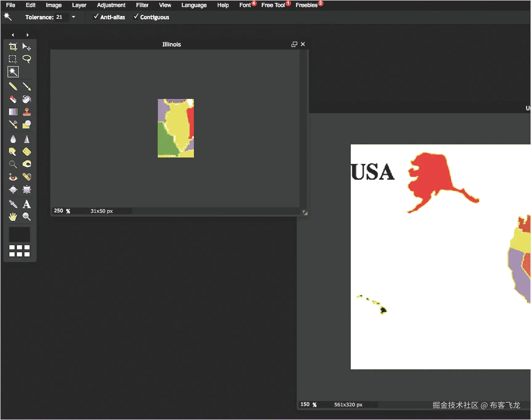Click the six-square grid in toolbox

click(x=19, y=251)
